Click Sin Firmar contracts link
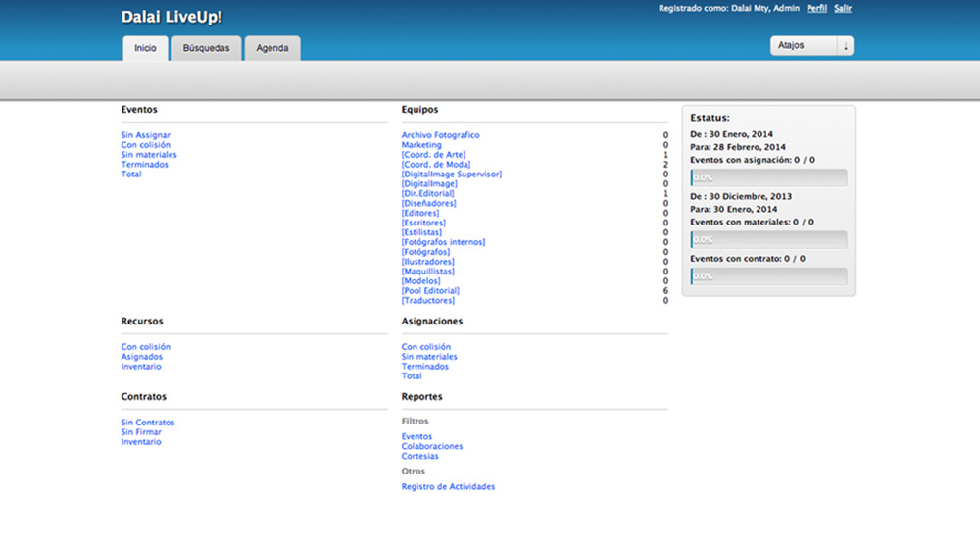 [141, 432]
